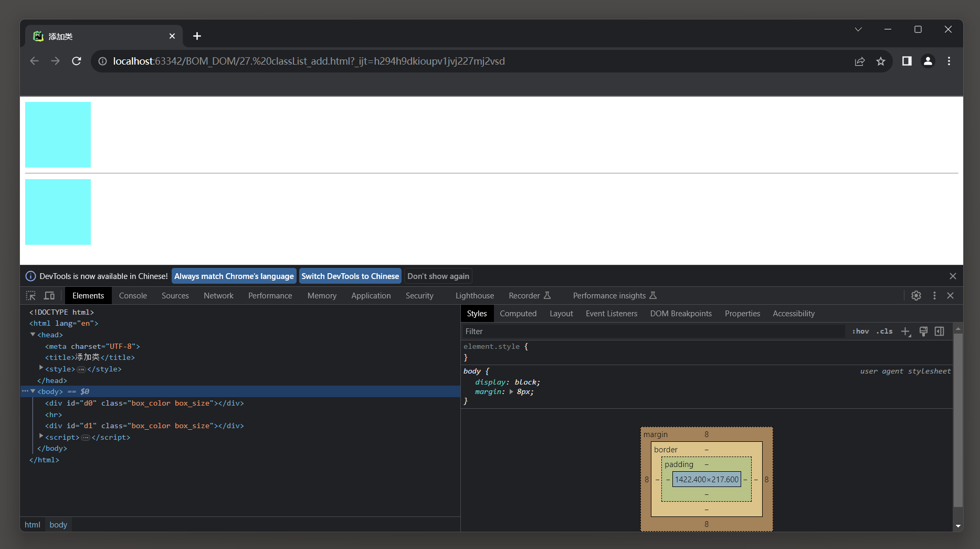Click Styles pane scrollbar down arrow
Screen dimensions: 980x549
pyautogui.click(x=958, y=526)
